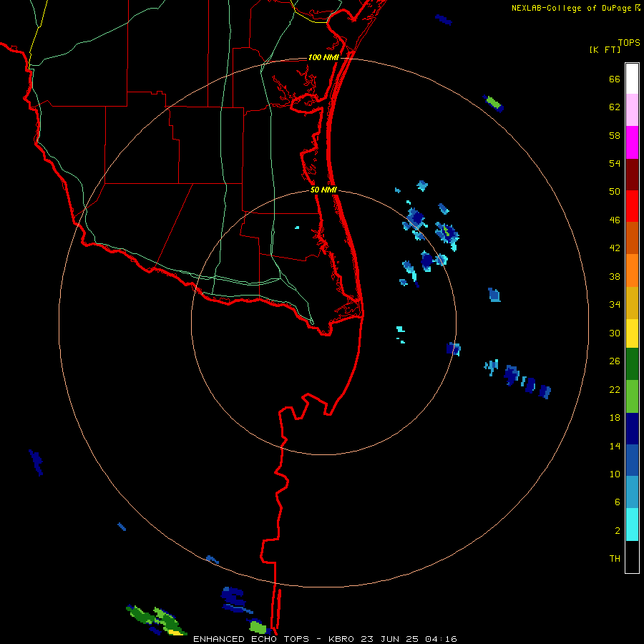This screenshot has height=644, width=644.
Task: Click the 04:16 timestamp text
Action: 441,639
